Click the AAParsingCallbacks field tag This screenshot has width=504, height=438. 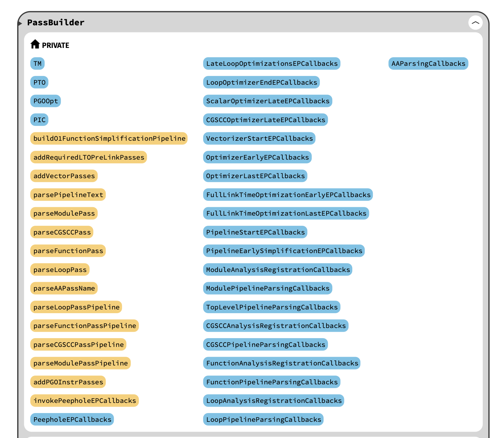tap(428, 63)
